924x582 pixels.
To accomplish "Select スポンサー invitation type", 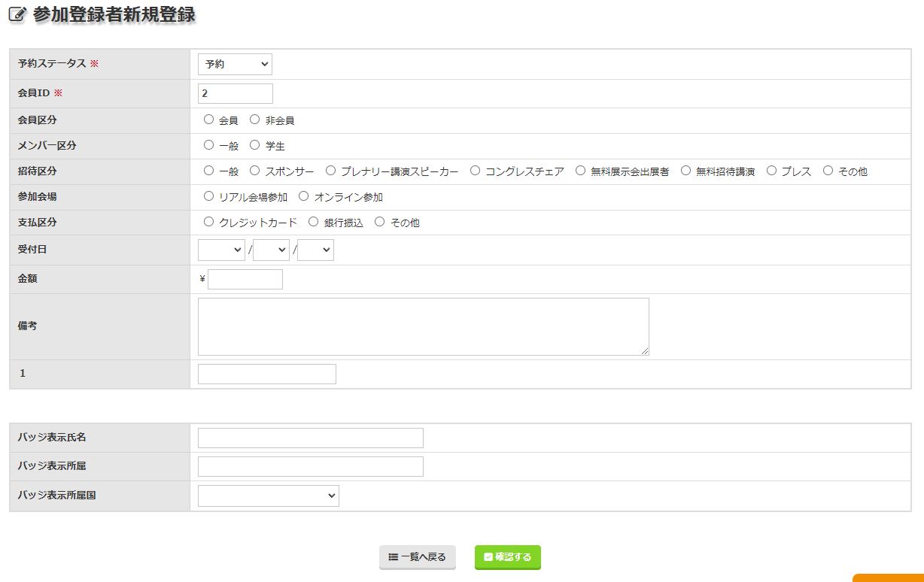I will coord(254,171).
